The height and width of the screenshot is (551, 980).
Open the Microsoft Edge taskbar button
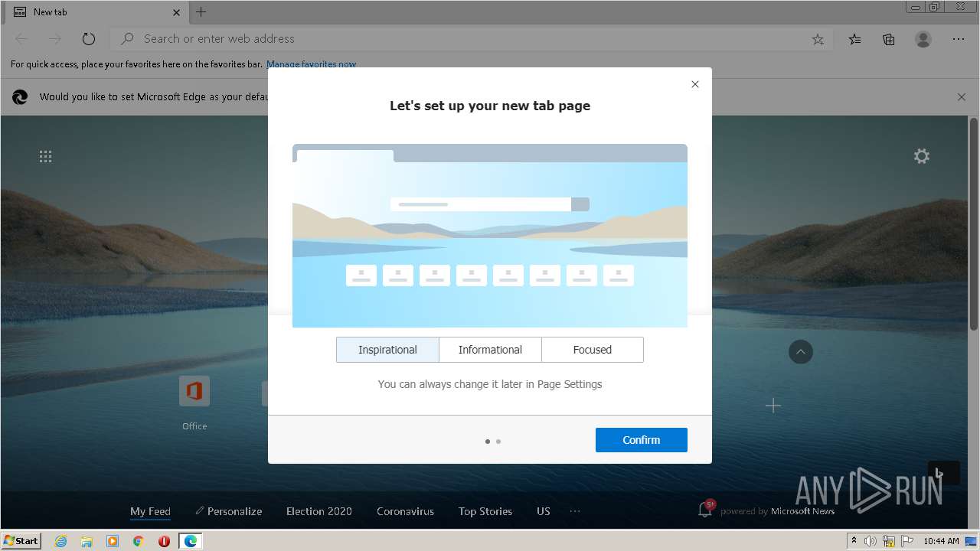pyautogui.click(x=191, y=541)
